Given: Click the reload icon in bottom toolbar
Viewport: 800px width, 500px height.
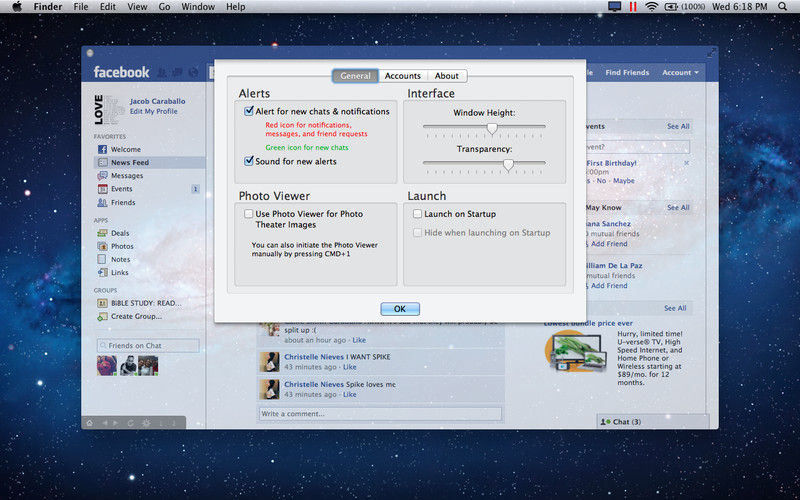Looking at the screenshot, I should click(131, 423).
